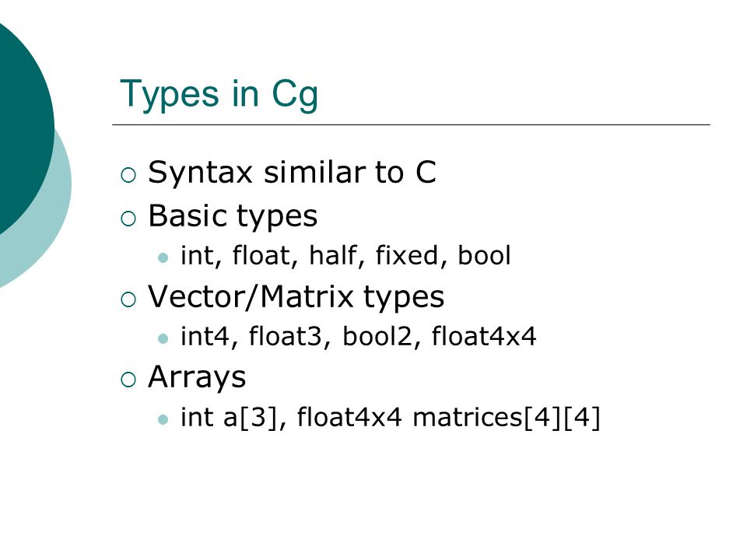
Task: Click the filled bullet before 'int4, float3'
Action: tap(163, 338)
